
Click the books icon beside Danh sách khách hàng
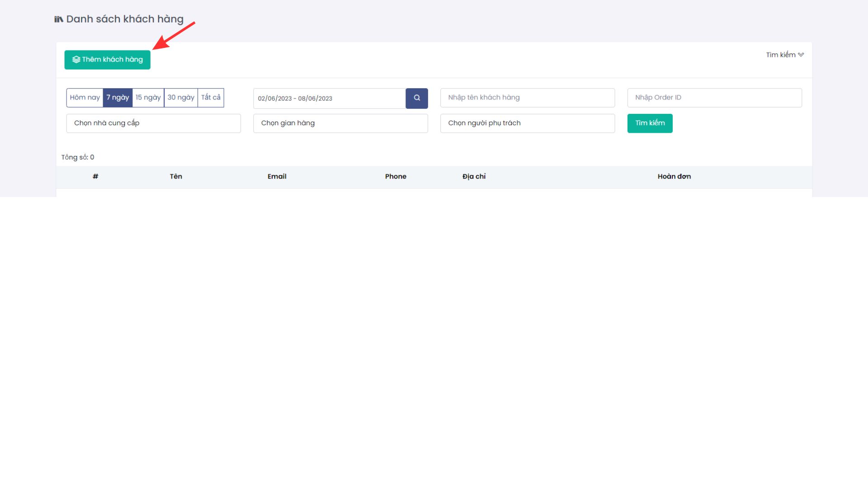click(59, 19)
